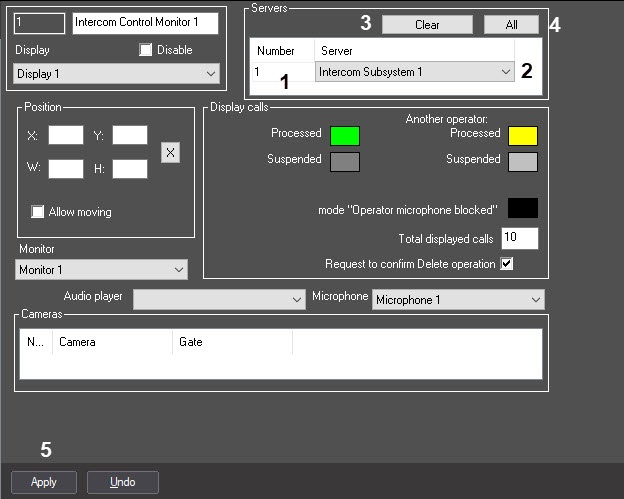Click the Gate column header

(232, 342)
